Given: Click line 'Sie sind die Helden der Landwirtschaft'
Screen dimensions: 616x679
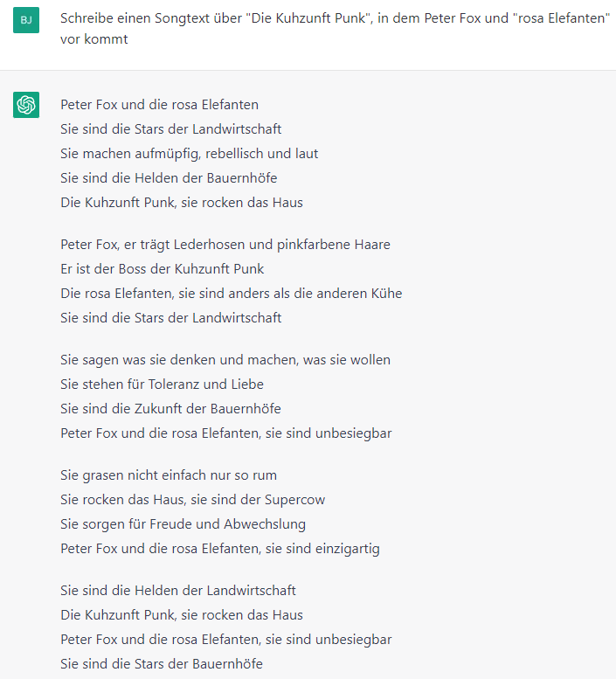Looking at the screenshot, I should [177, 591].
